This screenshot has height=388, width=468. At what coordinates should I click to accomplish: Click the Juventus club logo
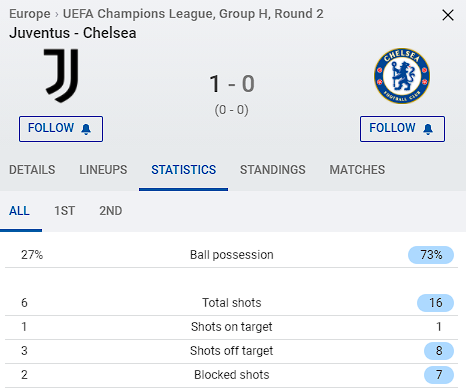point(62,76)
